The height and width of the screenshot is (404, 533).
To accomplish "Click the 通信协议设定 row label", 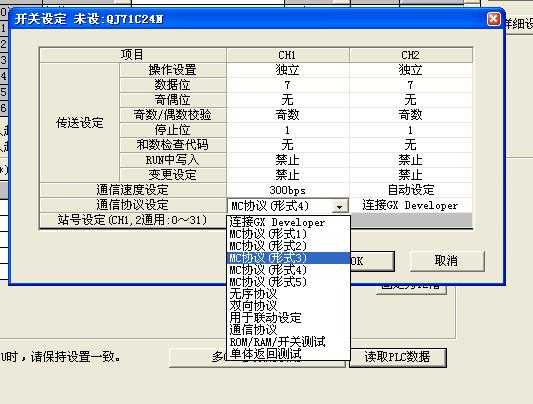I will click(133, 205).
